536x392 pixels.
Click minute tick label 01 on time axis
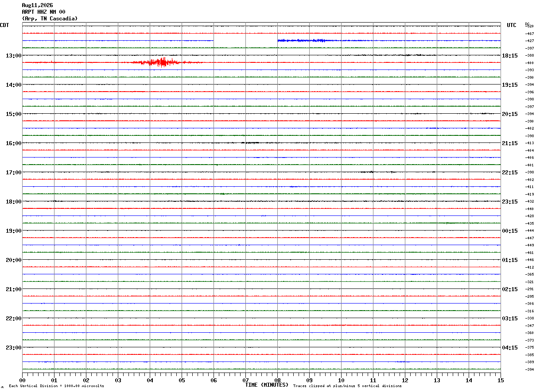pos(54,380)
